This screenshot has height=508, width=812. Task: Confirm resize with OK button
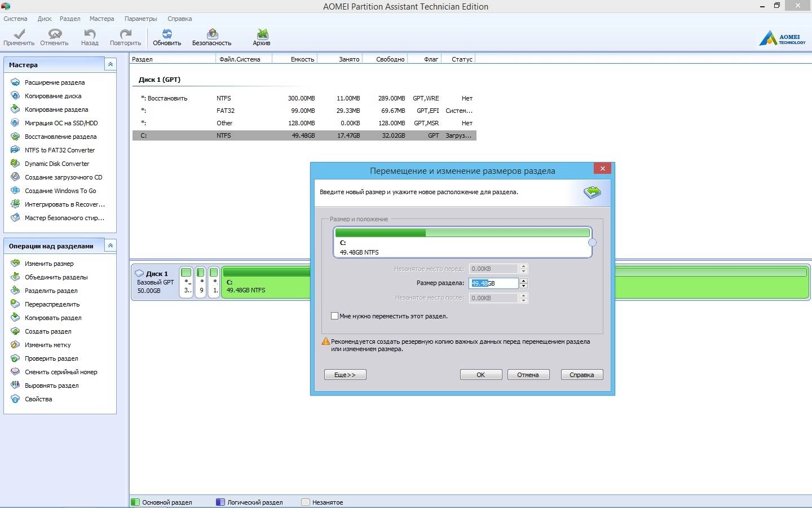pyautogui.click(x=481, y=375)
